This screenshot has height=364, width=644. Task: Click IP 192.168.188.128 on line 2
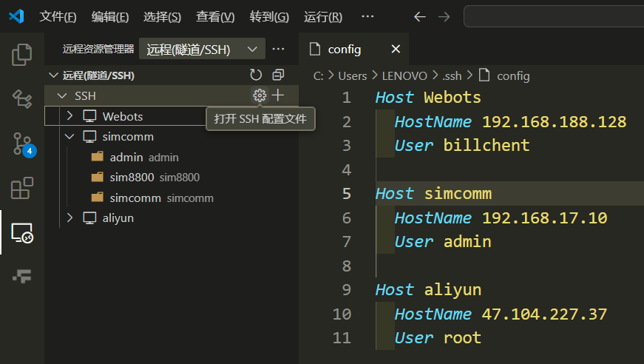pyautogui.click(x=554, y=121)
